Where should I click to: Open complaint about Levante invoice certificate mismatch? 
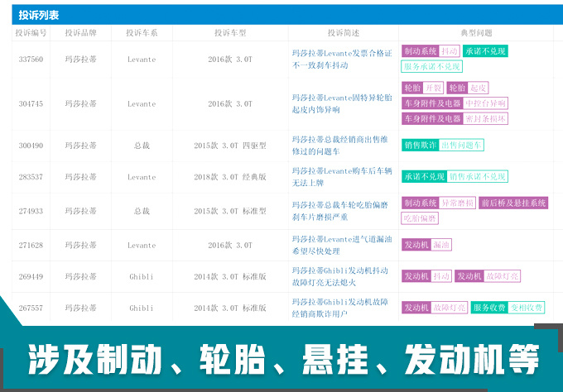342,59
